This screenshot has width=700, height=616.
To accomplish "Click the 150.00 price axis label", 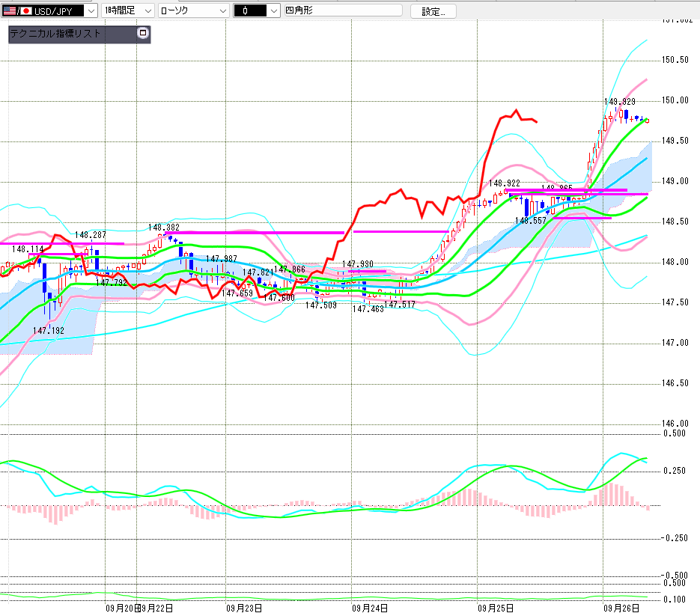I will (x=676, y=100).
